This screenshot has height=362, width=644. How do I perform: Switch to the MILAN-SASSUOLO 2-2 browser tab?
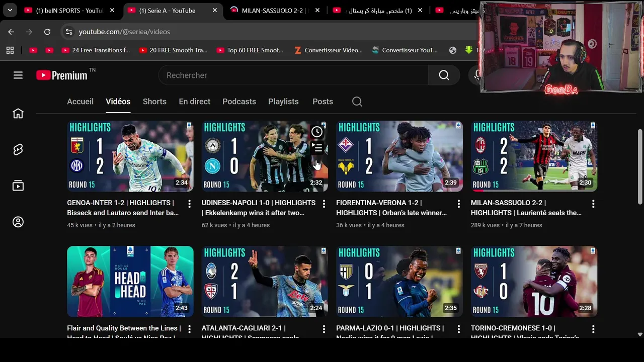[273, 11]
